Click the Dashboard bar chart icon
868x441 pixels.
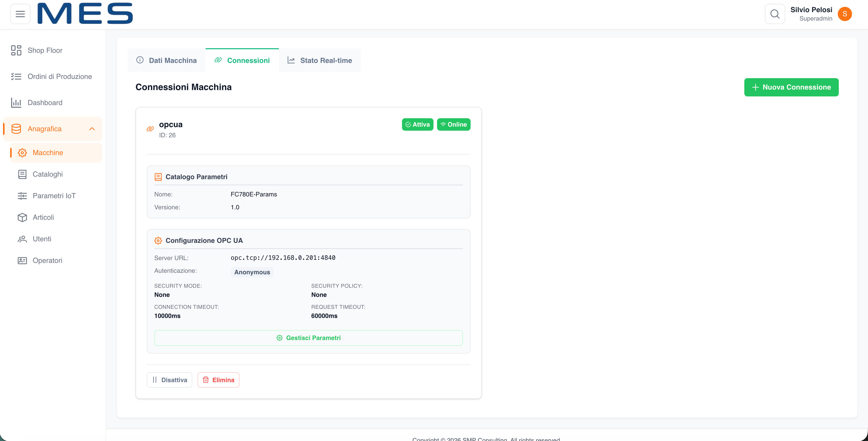point(16,103)
